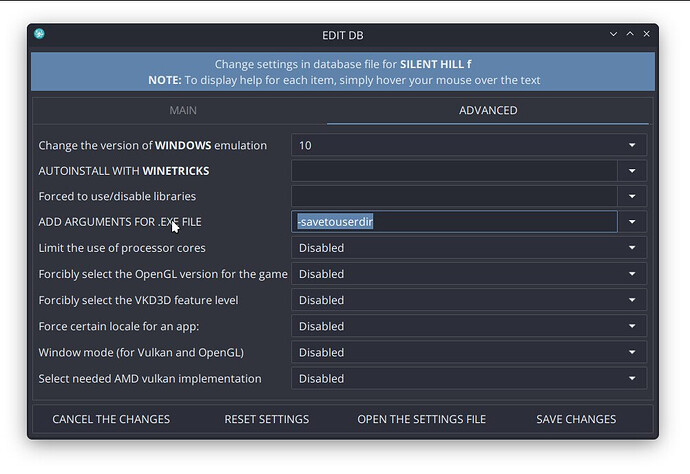Open the AMD vulkan implementation dropdown
The width and height of the screenshot is (690, 474).
click(468, 378)
